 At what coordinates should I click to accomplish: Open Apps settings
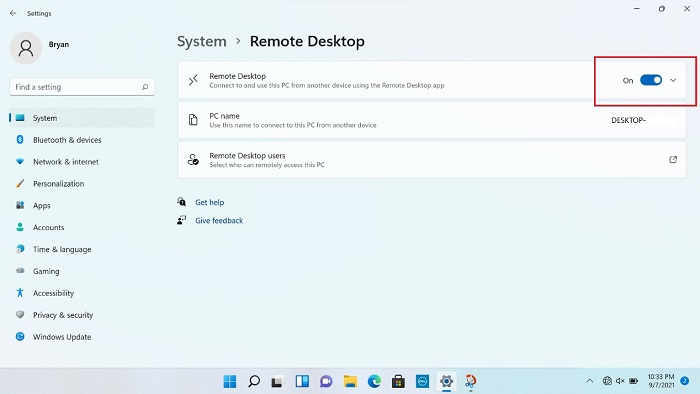point(82,205)
